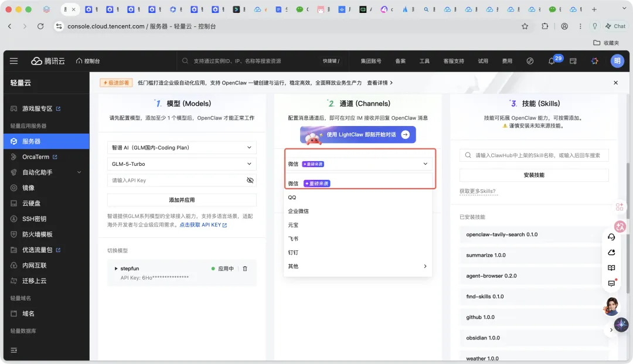Delete the stepfun model with trash icon
Image resolution: width=633 pixels, height=364 pixels.
pyautogui.click(x=244, y=268)
